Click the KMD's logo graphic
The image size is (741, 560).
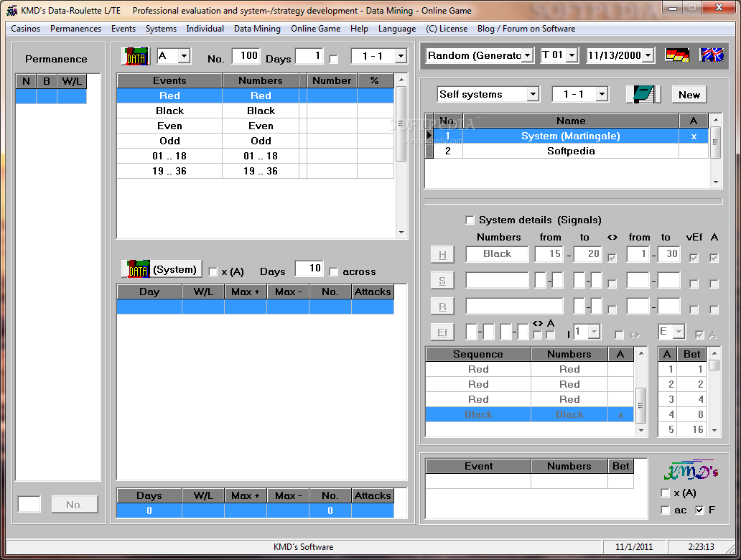(x=691, y=470)
